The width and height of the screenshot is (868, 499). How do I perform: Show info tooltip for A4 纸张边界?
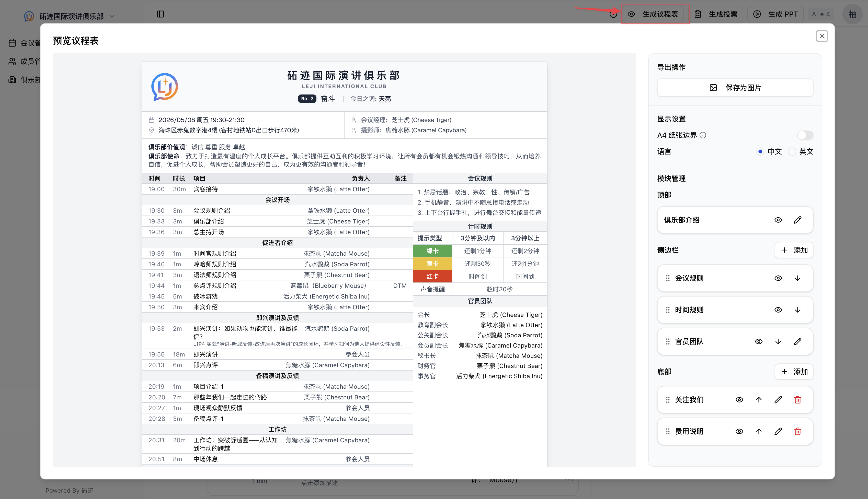tap(703, 135)
